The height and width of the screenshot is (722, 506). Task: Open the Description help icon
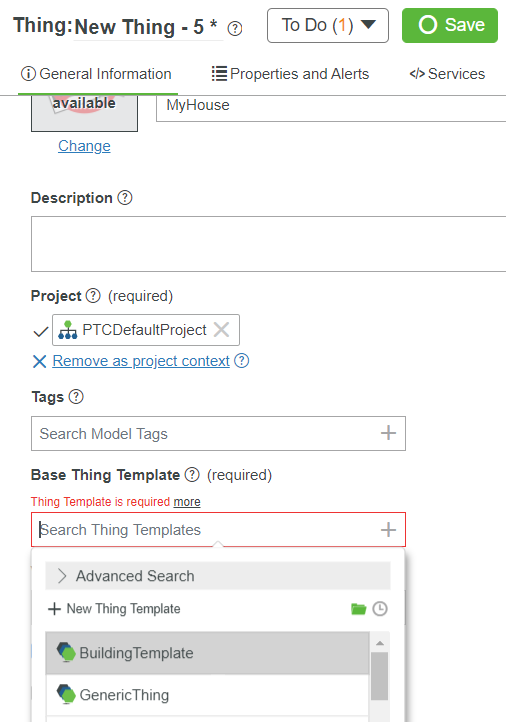pos(125,198)
